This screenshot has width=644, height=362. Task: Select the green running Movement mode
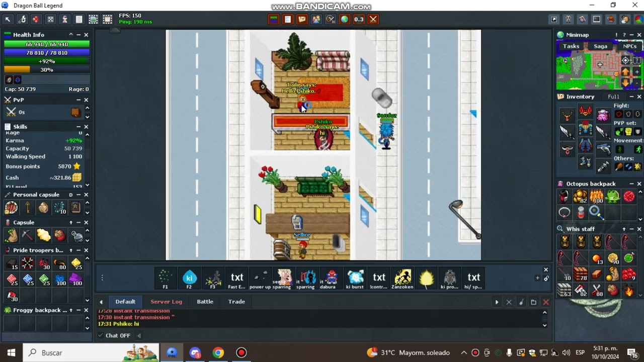point(638,149)
